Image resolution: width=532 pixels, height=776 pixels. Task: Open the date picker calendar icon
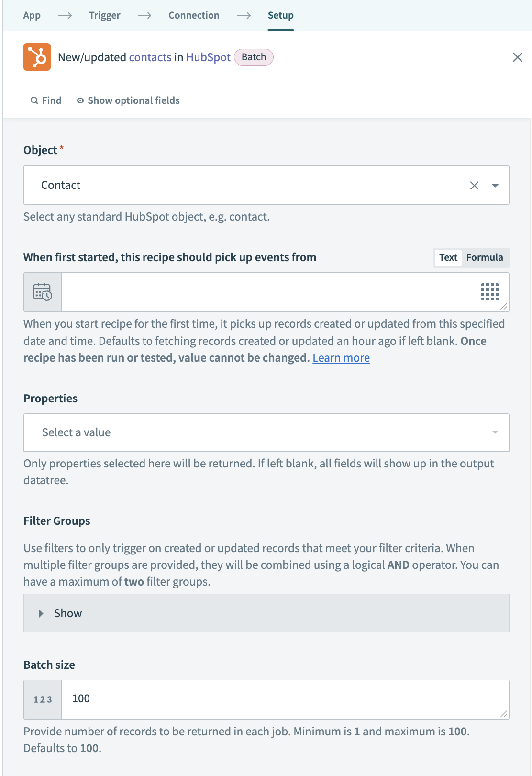[42, 292]
